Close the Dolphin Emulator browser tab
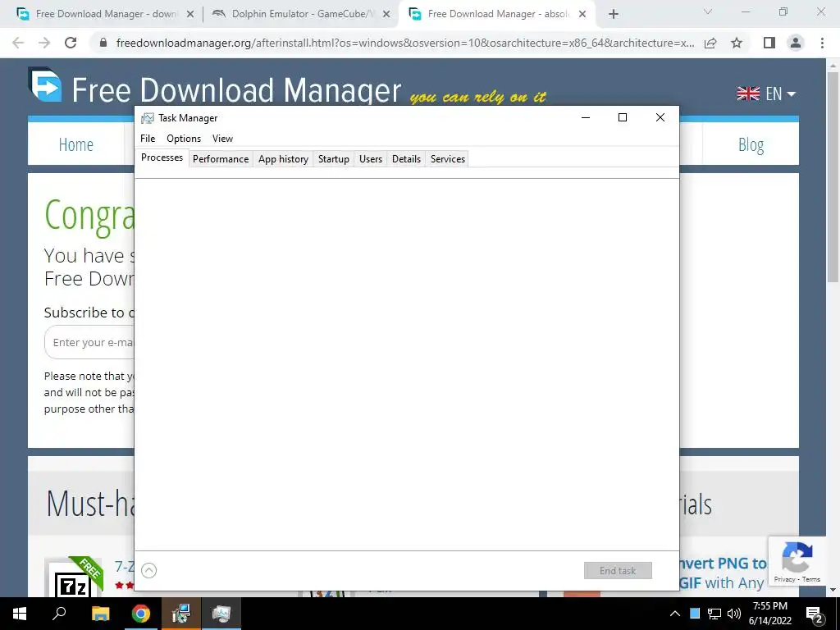The image size is (840, 630). point(386,15)
